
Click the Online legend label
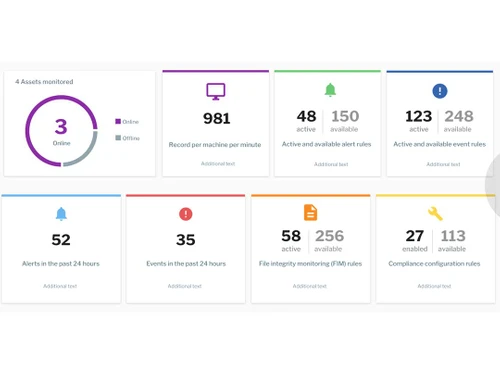[x=130, y=122]
